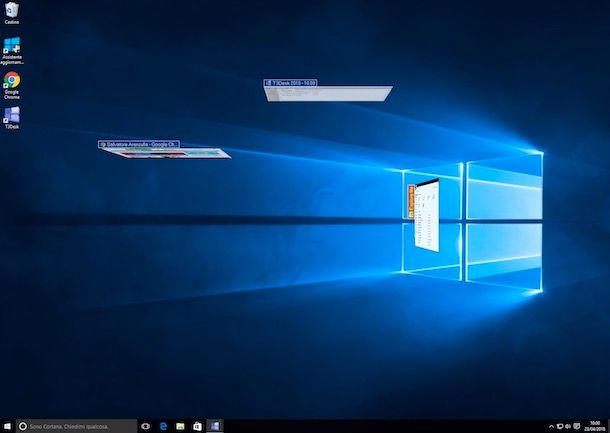Select the upright 3D window over the Windows logo
This screenshot has width=610, height=433.
[x=427, y=216]
